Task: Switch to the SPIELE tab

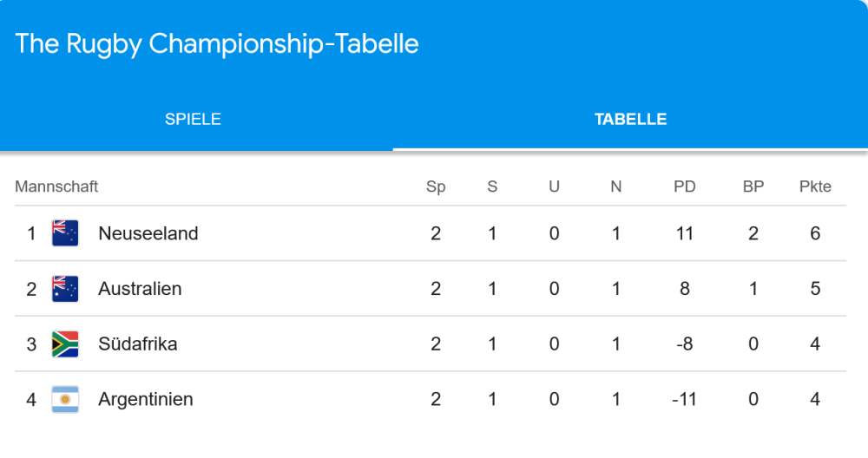Action: pyautogui.click(x=193, y=120)
